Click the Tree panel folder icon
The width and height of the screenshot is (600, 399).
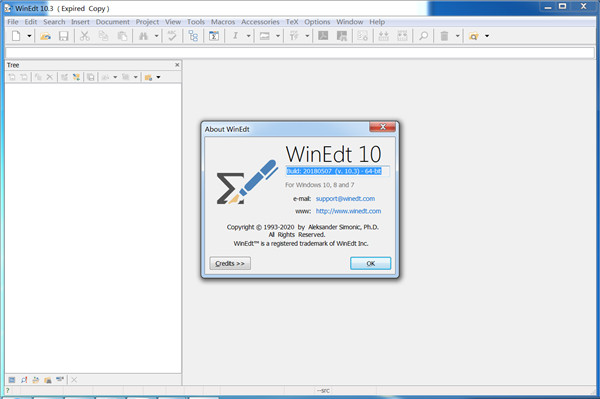click(x=148, y=77)
